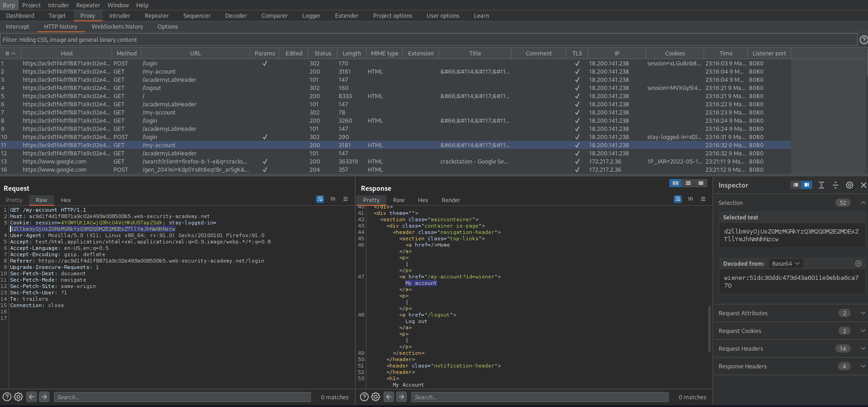Toggle non-printable characters in Response editor
Viewport: 868px width, 407px height.
(690, 199)
